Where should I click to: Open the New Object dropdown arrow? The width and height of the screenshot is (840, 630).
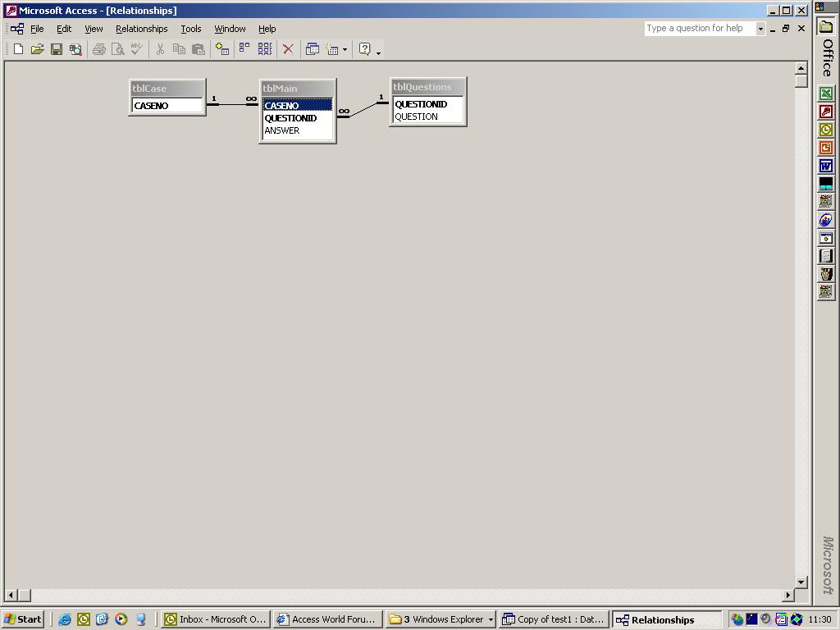(x=345, y=50)
